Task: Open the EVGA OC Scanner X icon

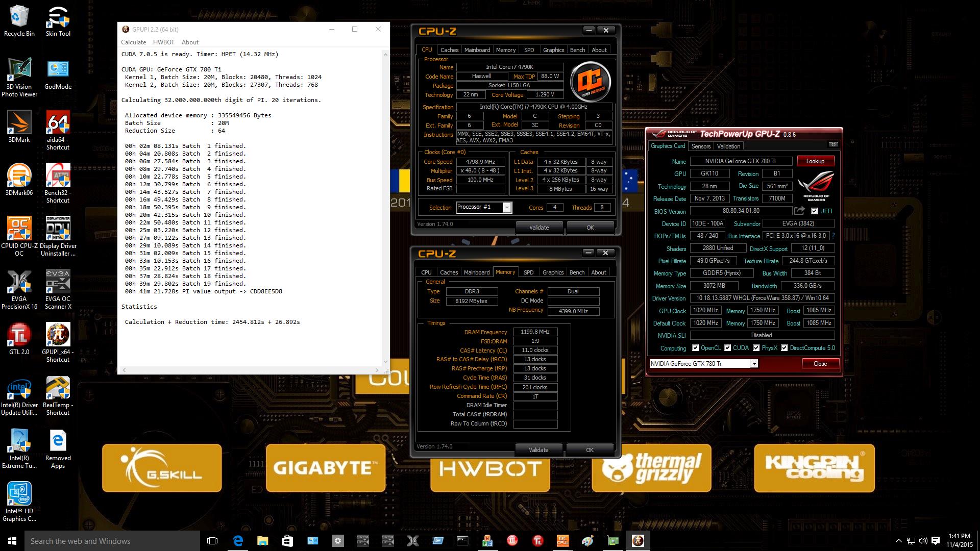Action: click(x=58, y=290)
